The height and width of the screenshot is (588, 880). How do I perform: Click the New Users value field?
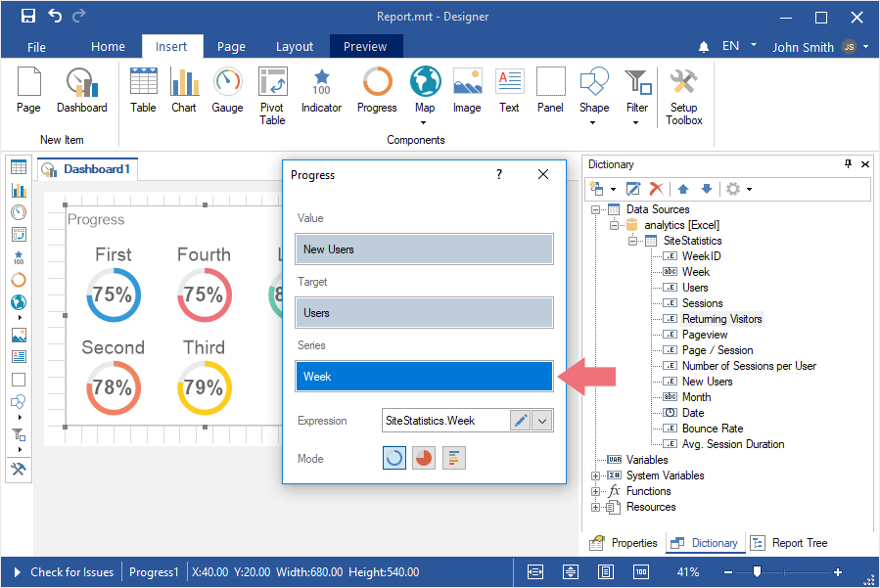point(424,249)
